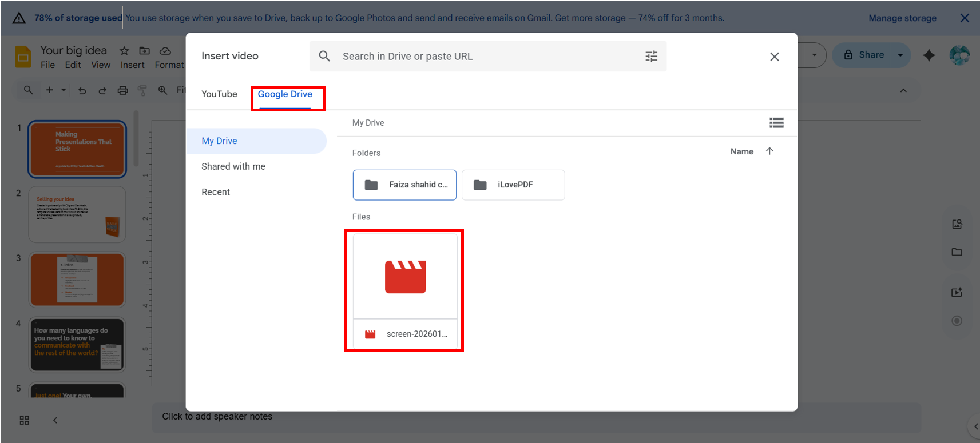Open Google Slides home logo
Screen dimensions: 980x443
click(x=23, y=57)
